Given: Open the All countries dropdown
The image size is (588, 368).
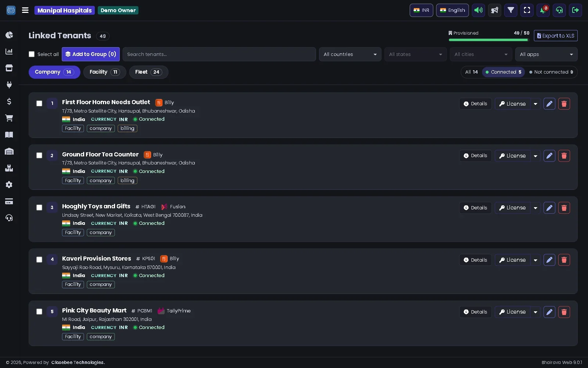Looking at the screenshot, I should [350, 54].
